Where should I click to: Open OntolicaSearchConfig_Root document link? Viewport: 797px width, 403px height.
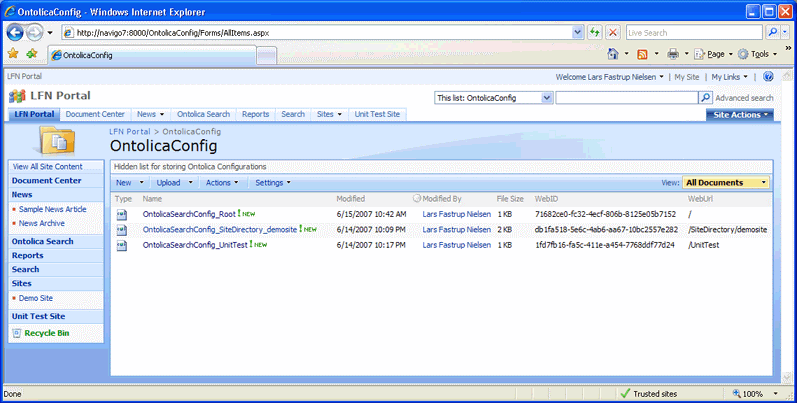point(189,214)
